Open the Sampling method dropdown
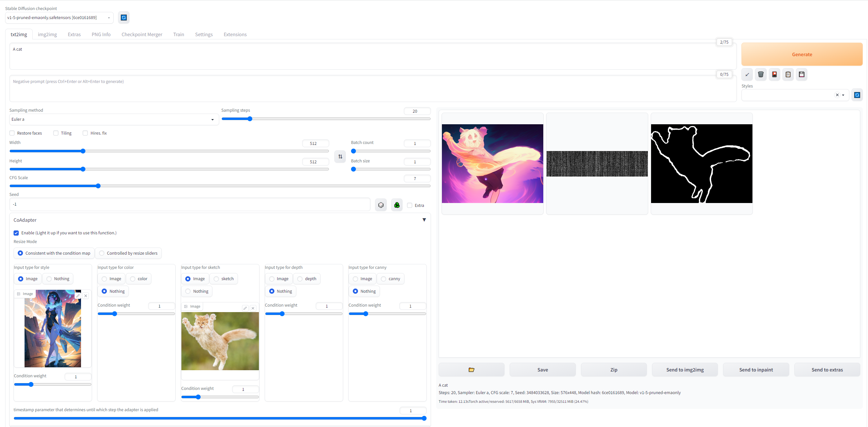868x427 pixels. pos(114,119)
